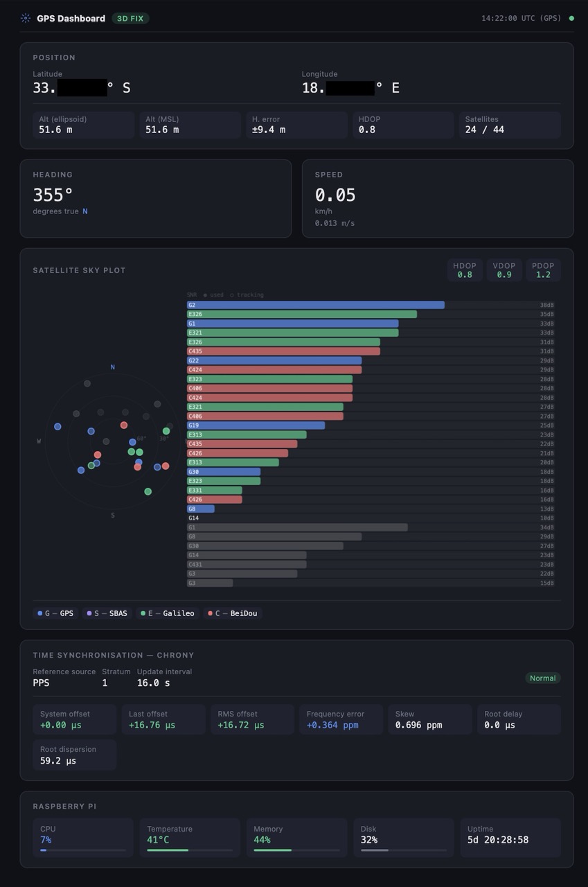The image size is (588, 887).
Task: Click the Temperature progress bar
Action: [x=190, y=850]
